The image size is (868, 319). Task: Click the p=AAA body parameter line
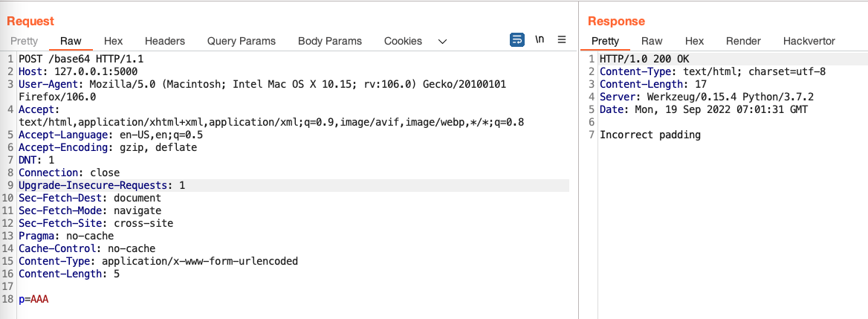click(x=34, y=299)
